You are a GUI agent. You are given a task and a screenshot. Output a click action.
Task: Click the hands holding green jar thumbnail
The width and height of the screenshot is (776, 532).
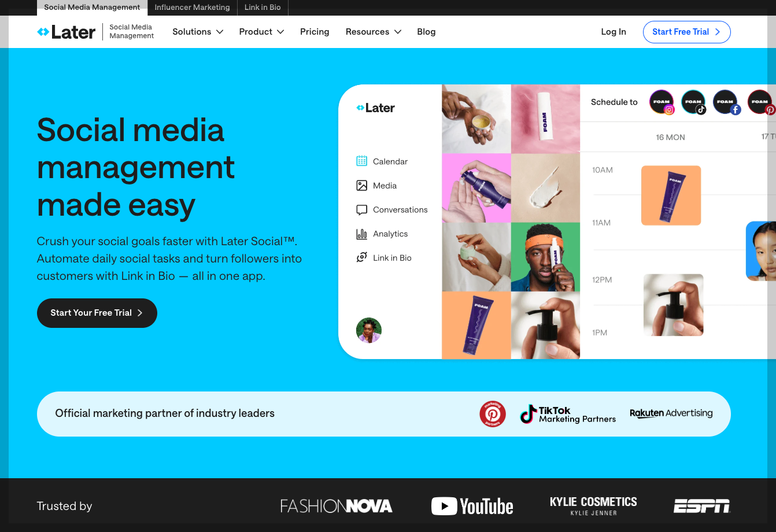[476, 257]
